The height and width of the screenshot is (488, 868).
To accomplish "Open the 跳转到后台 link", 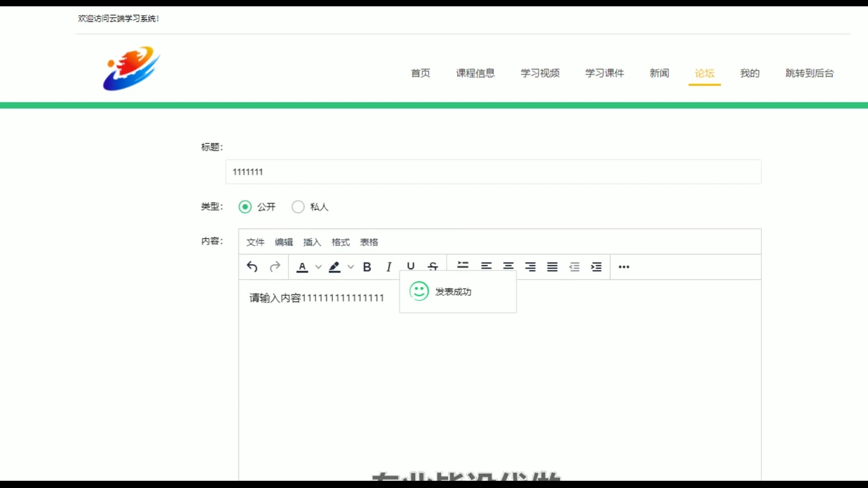I will 809,73.
